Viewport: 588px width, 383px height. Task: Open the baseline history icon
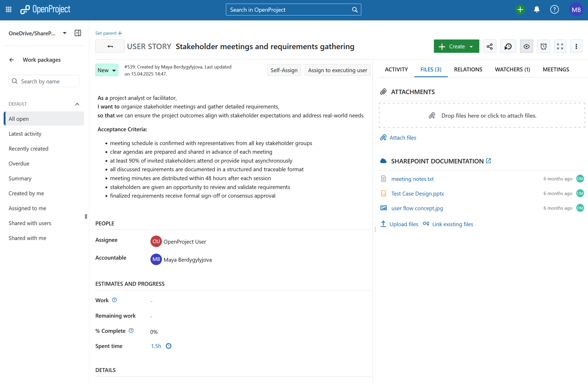tap(508, 47)
